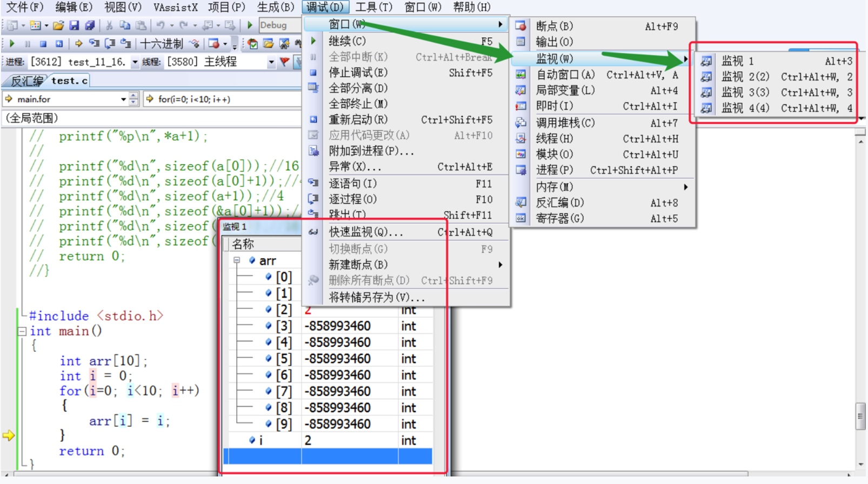Open the VAssistX menu

coord(176,7)
